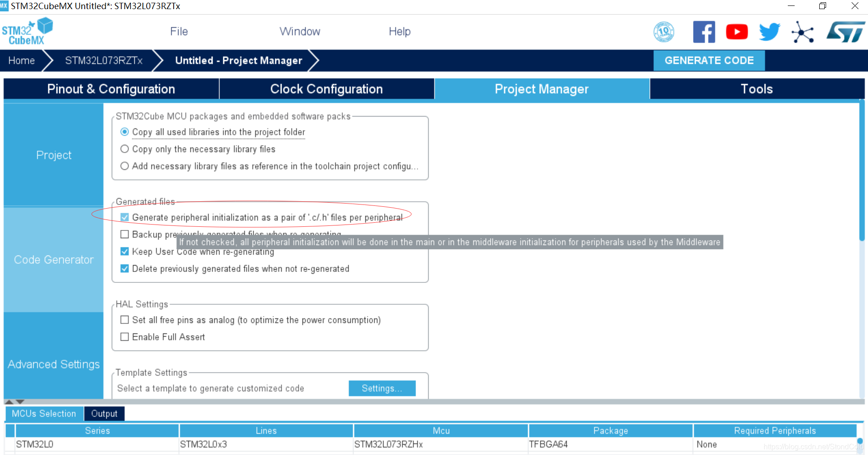Open the Window menu

coord(300,31)
